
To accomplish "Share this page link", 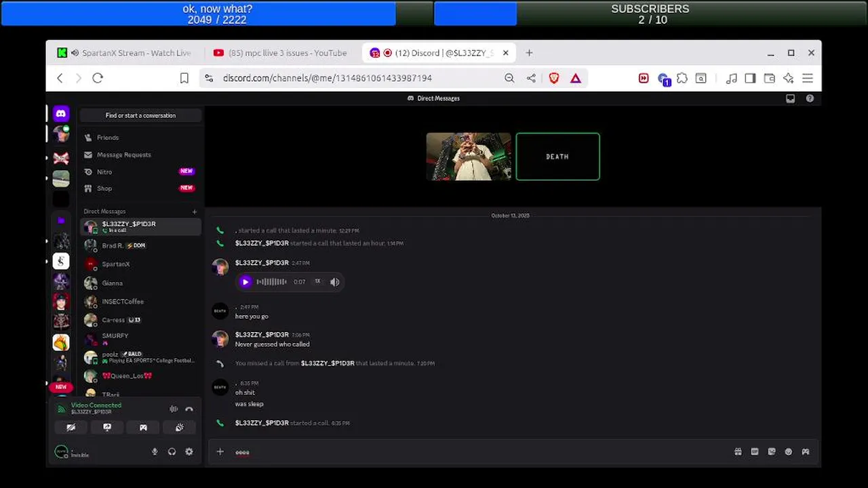I will pyautogui.click(x=531, y=78).
